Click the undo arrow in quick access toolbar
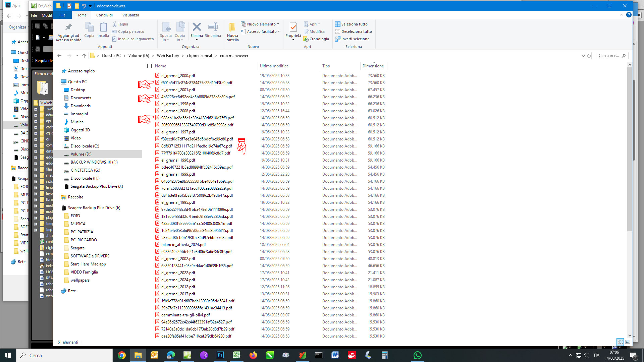Viewport: 644px width, 362px height. coord(84,6)
